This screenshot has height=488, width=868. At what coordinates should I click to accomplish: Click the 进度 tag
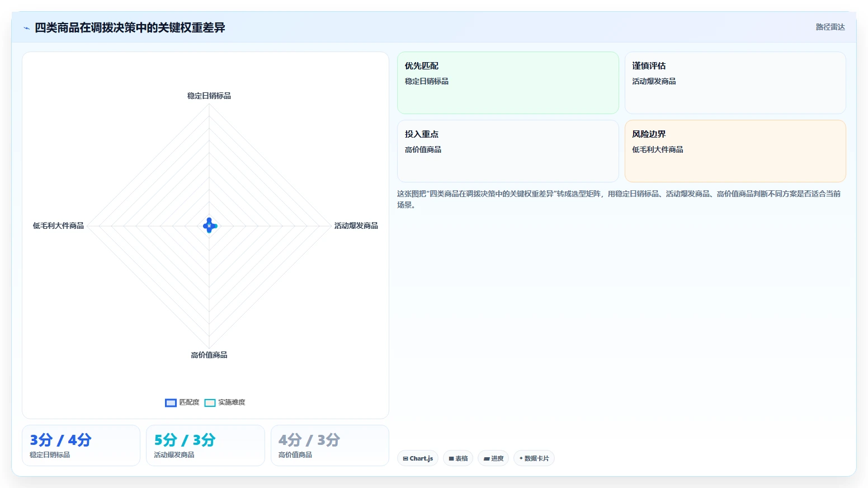coord(493,458)
